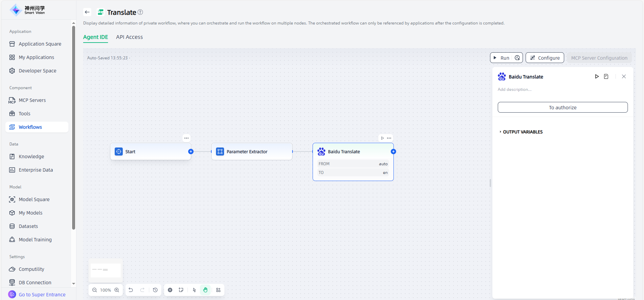Run the Baidu Translate step in panel
The height and width of the screenshot is (300, 644).
click(597, 76)
